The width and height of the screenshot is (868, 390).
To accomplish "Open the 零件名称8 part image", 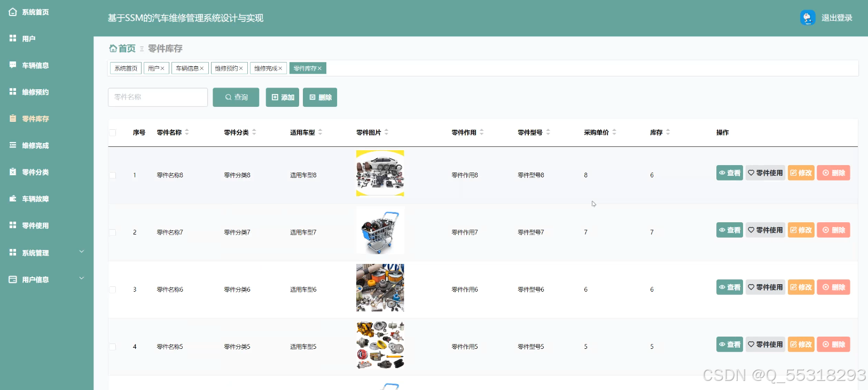I will [380, 173].
